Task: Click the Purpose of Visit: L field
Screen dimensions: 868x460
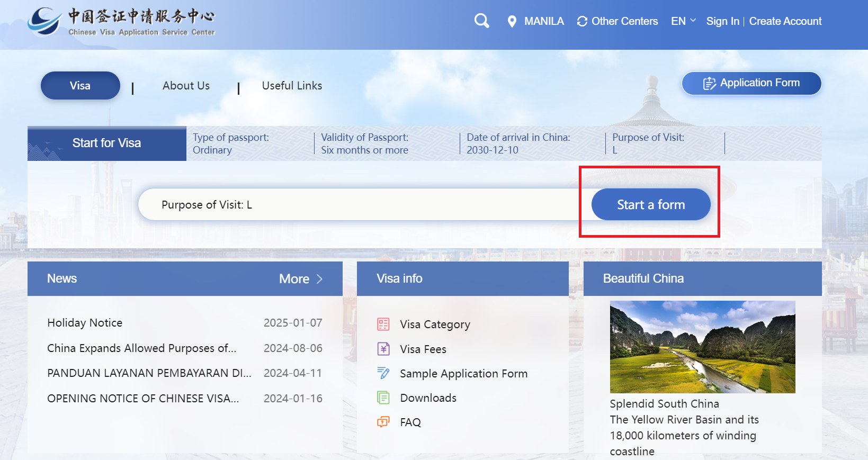Action: tap(364, 204)
